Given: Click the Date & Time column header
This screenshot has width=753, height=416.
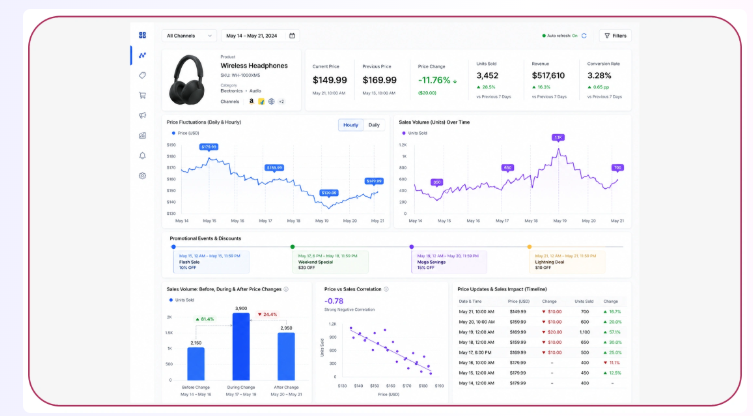Looking at the screenshot, I should point(470,301).
